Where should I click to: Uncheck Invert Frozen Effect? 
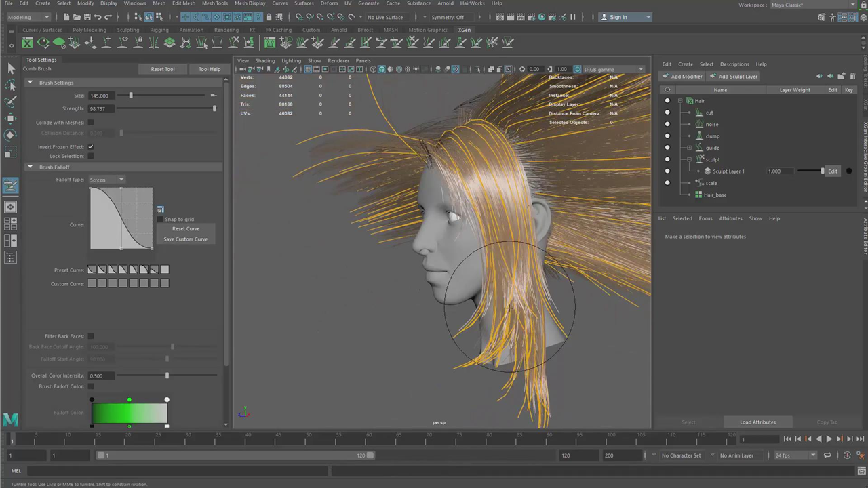click(91, 147)
